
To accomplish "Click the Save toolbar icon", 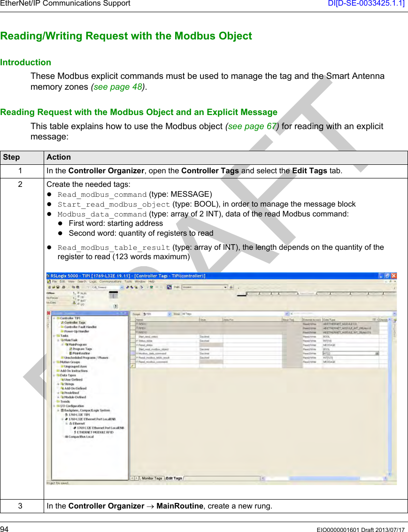I will click(x=58, y=287).
